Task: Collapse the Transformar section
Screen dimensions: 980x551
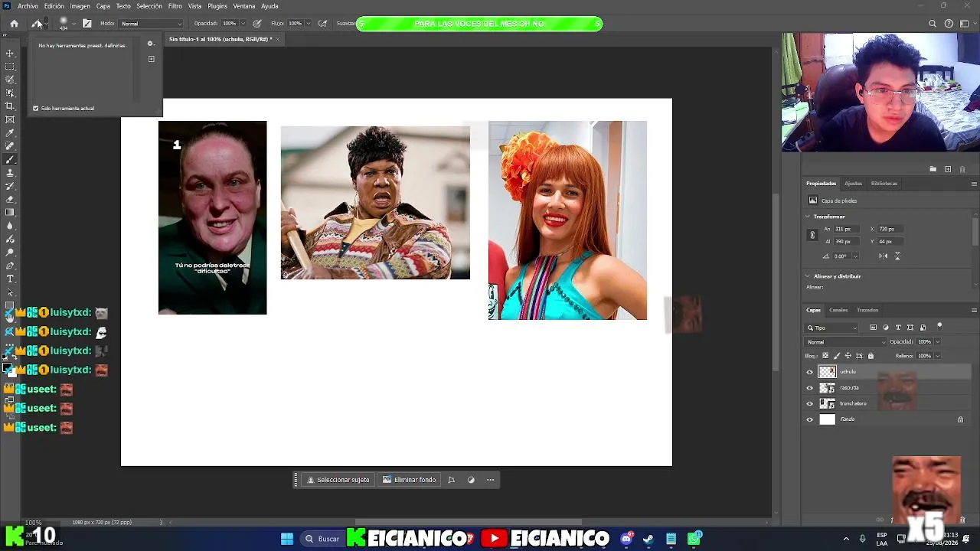Action: [808, 217]
